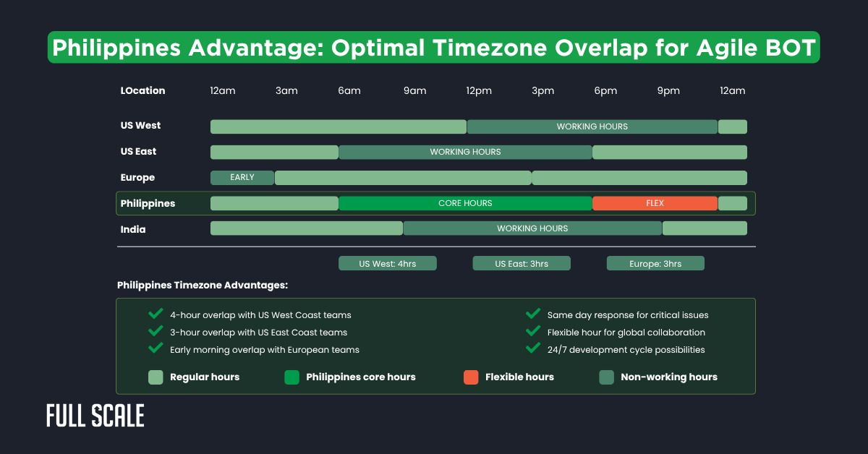Select the 12pm time column header
The height and width of the screenshot is (454, 868).
(478, 90)
